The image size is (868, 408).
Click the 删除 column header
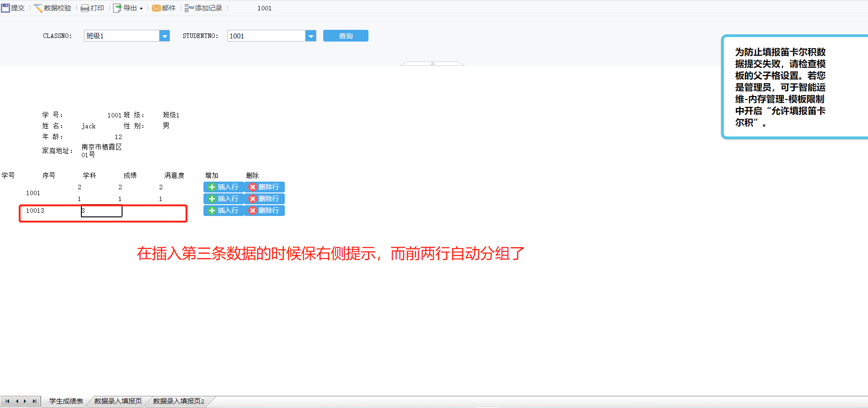pyautogui.click(x=252, y=175)
